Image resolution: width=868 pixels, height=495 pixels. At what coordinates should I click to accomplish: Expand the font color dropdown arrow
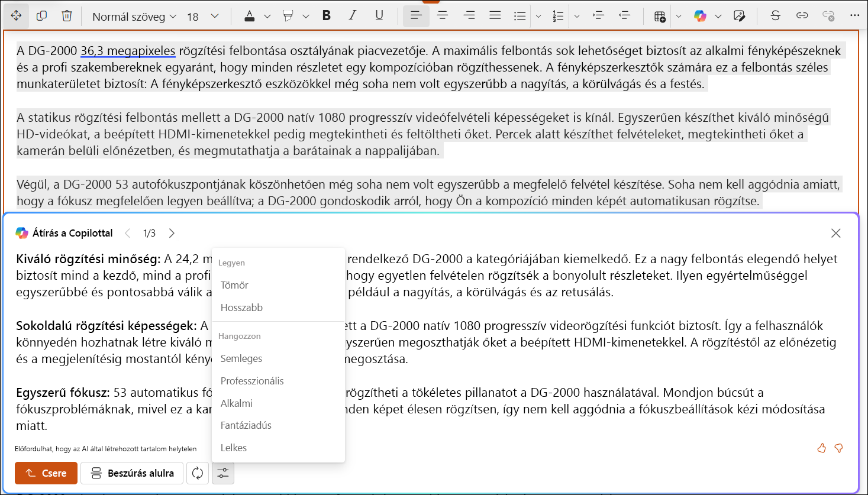[x=267, y=17]
